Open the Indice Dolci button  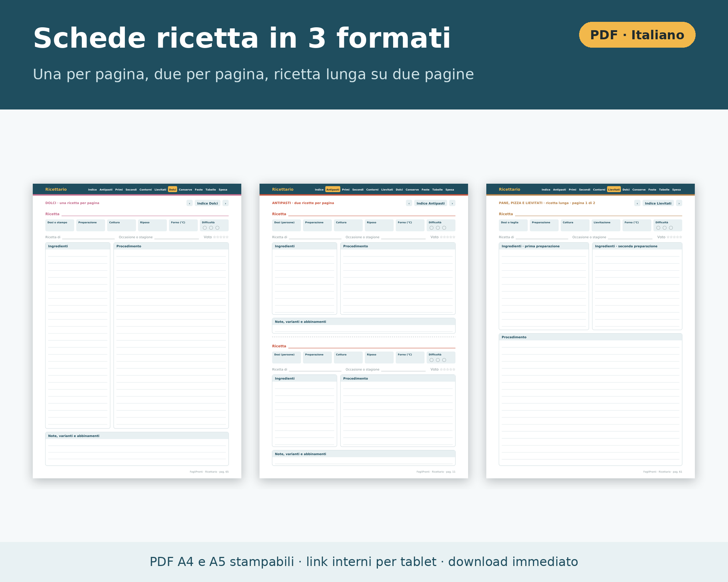pyautogui.click(x=207, y=203)
